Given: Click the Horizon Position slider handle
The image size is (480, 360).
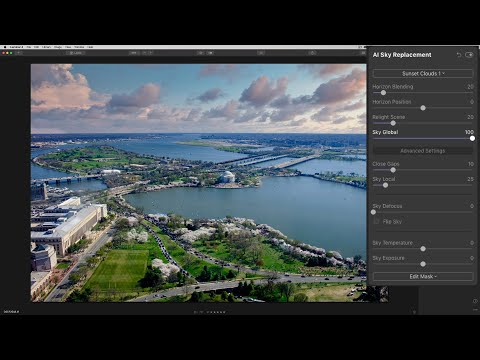Looking at the screenshot, I should tap(423, 108).
